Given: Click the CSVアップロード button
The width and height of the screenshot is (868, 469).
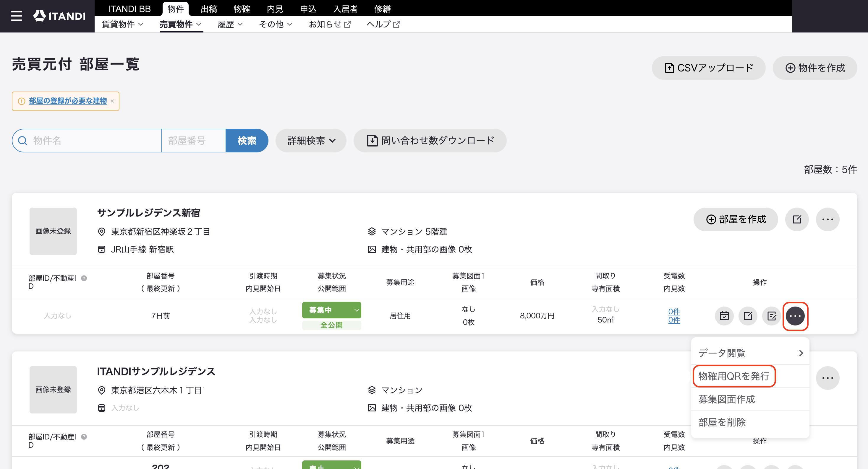Looking at the screenshot, I should point(709,68).
